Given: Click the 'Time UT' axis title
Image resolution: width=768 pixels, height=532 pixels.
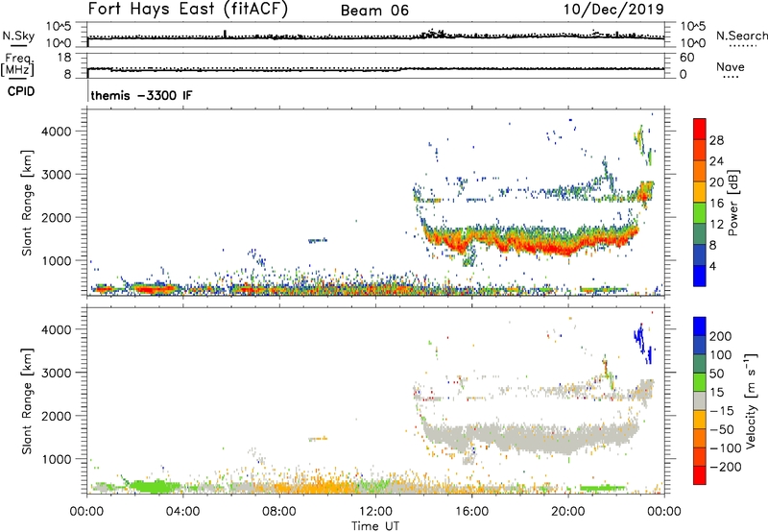Looking at the screenshot, I should point(375,526).
